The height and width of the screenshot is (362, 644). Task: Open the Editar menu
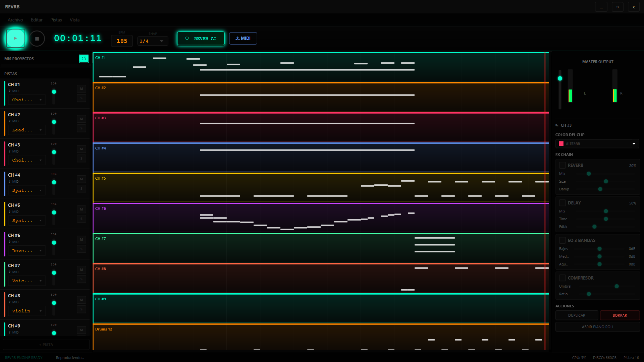point(37,20)
